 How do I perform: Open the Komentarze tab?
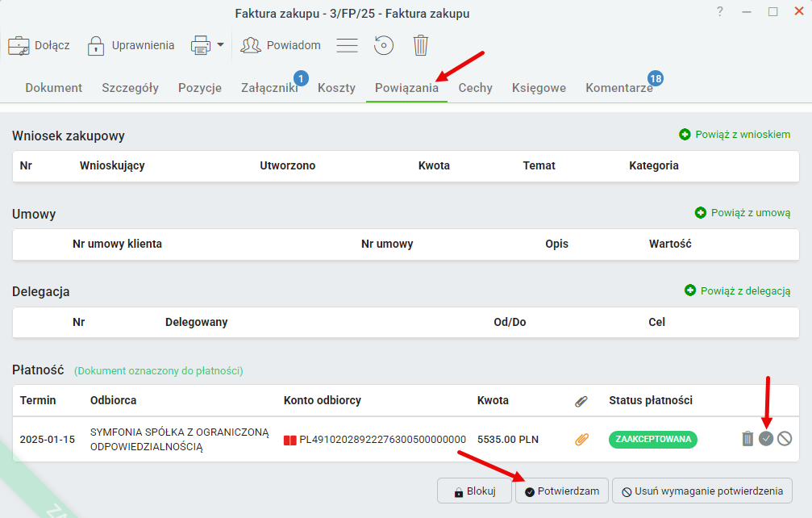pyautogui.click(x=619, y=88)
